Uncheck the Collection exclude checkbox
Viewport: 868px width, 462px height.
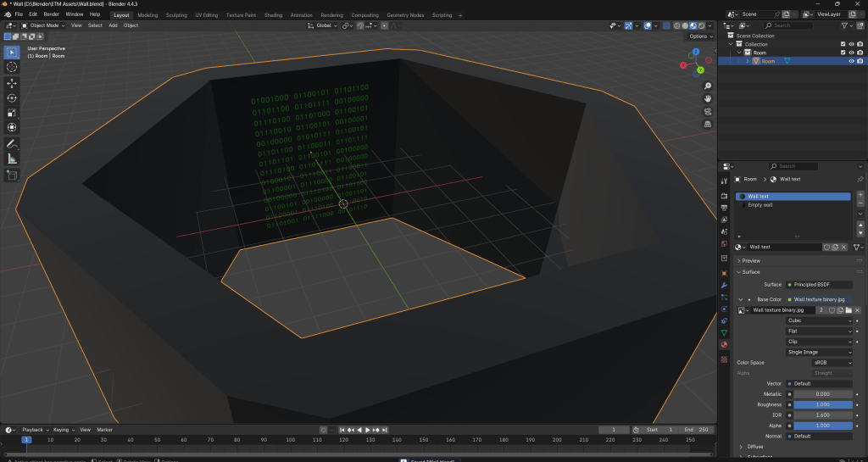842,43
